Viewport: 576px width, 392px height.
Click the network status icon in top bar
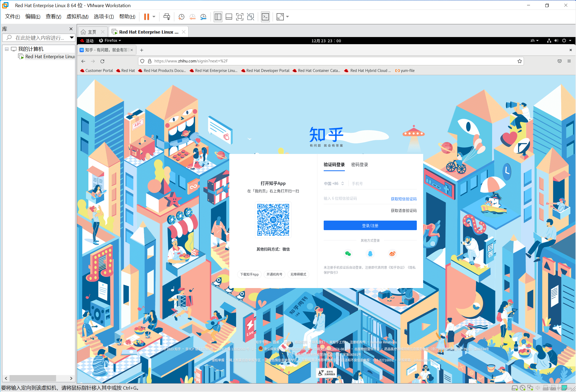[549, 40]
